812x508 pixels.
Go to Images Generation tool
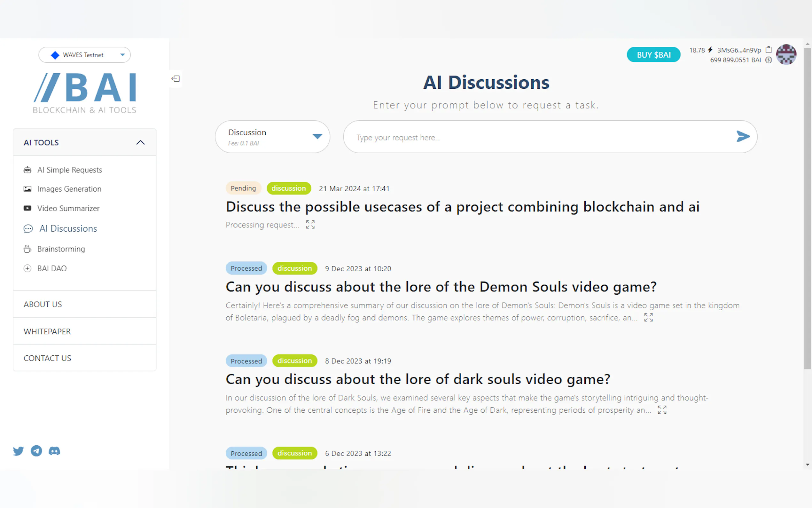(x=69, y=189)
